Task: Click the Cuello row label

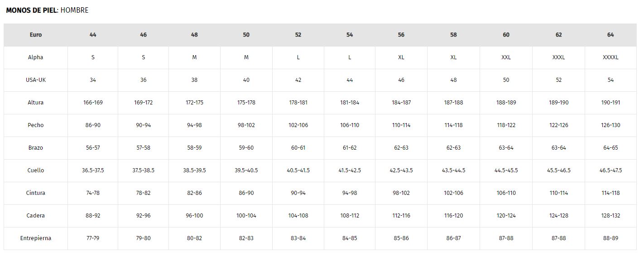Action: (x=36, y=170)
